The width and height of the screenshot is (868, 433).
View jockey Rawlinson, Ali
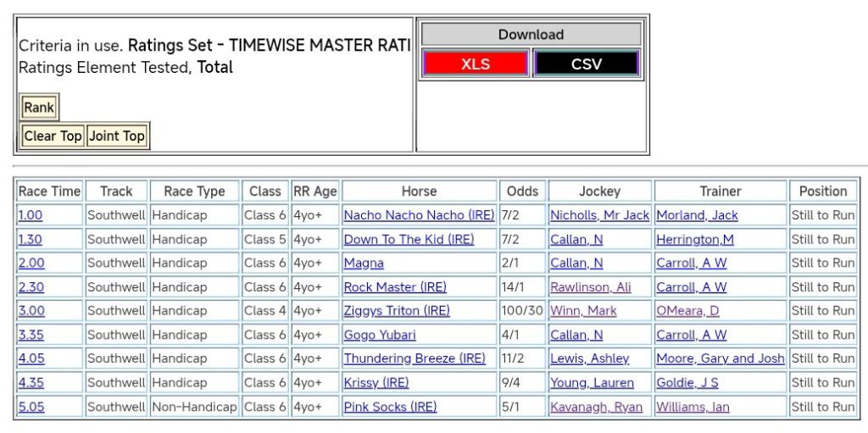(x=590, y=287)
